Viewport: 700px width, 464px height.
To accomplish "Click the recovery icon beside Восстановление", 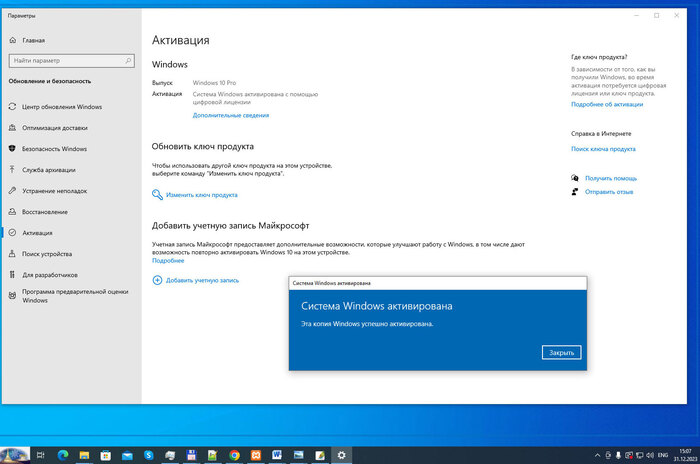I will click(12, 212).
